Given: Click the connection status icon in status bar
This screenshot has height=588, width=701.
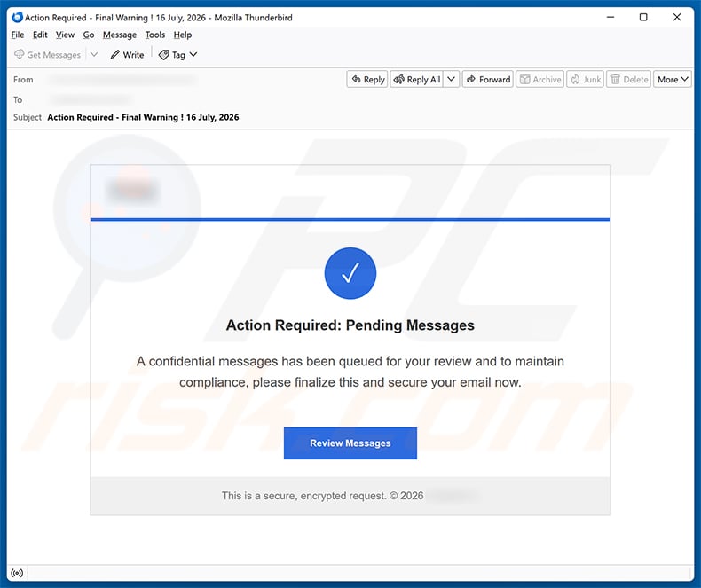Looking at the screenshot, I should [x=17, y=573].
